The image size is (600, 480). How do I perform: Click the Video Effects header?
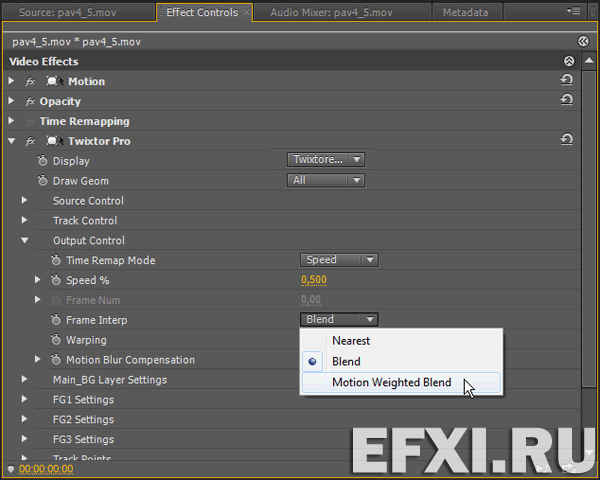point(44,61)
